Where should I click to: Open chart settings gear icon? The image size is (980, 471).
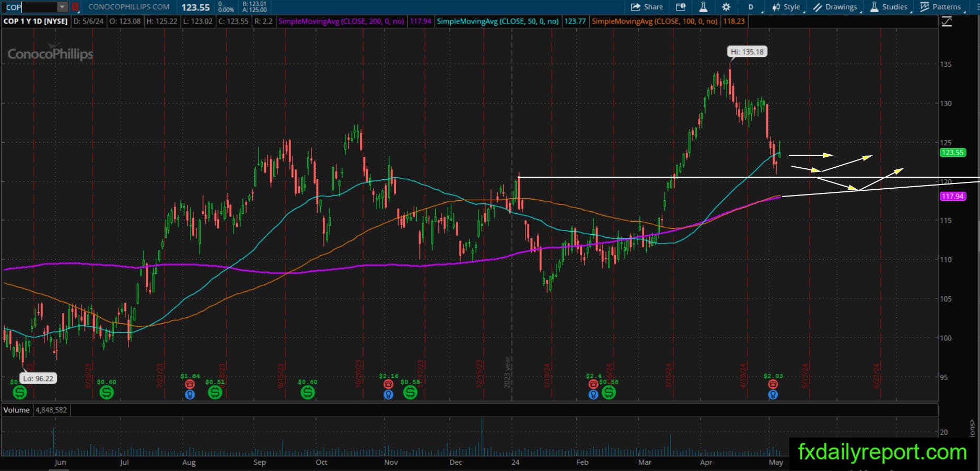click(726, 7)
